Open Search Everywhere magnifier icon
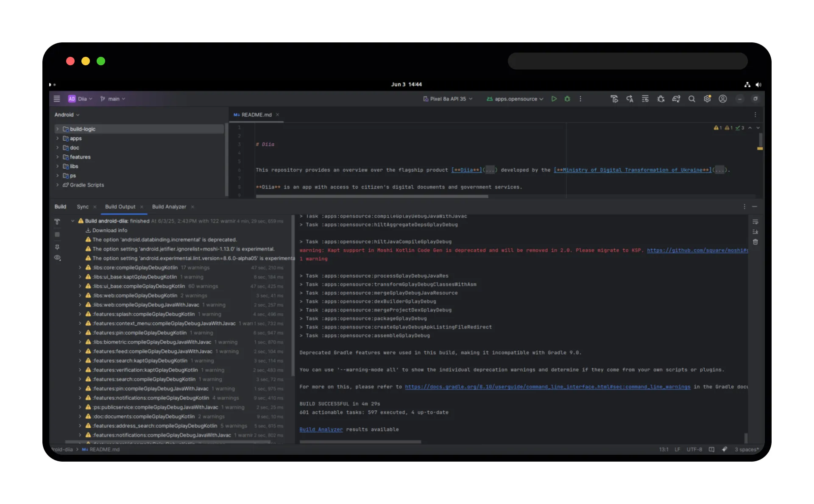Screen dimensions: 814x504 click(691, 99)
